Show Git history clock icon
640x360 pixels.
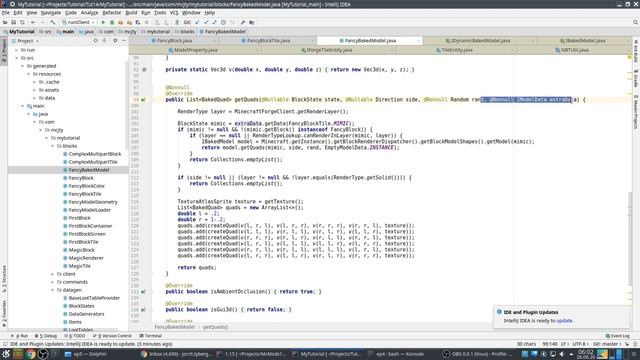pos(223,22)
